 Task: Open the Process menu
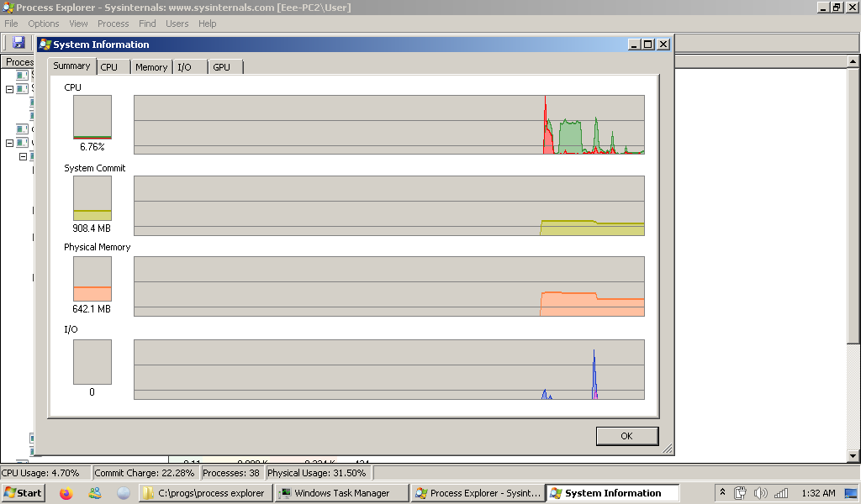tap(114, 24)
